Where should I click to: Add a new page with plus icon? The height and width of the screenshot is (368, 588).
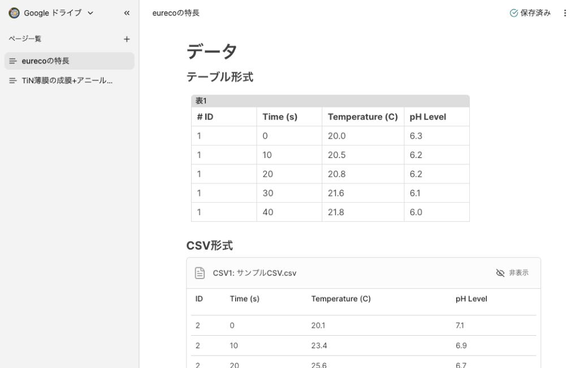click(x=127, y=39)
